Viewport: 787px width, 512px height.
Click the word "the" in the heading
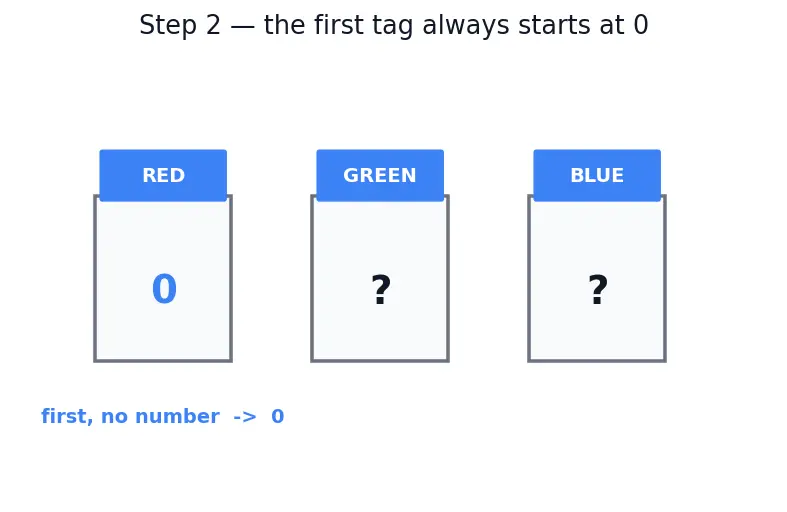point(284,25)
